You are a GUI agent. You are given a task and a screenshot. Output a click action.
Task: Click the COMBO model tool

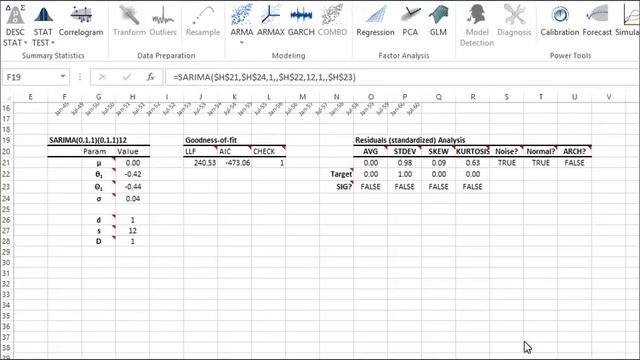pos(332,21)
